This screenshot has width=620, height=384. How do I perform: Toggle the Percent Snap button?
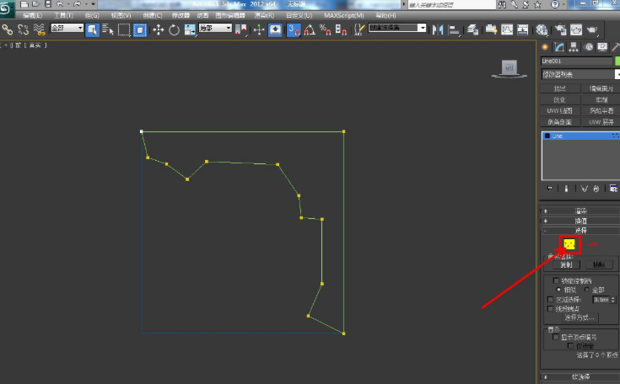click(x=325, y=30)
